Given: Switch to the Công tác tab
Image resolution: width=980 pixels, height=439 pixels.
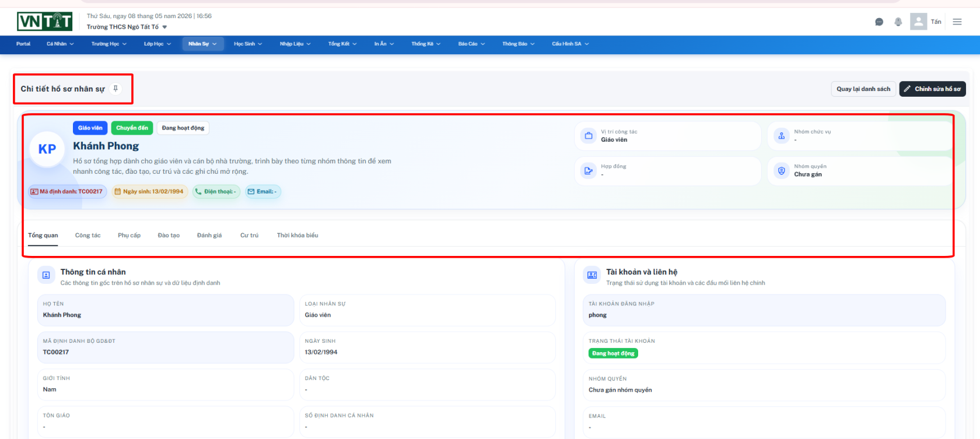Looking at the screenshot, I should [x=88, y=236].
